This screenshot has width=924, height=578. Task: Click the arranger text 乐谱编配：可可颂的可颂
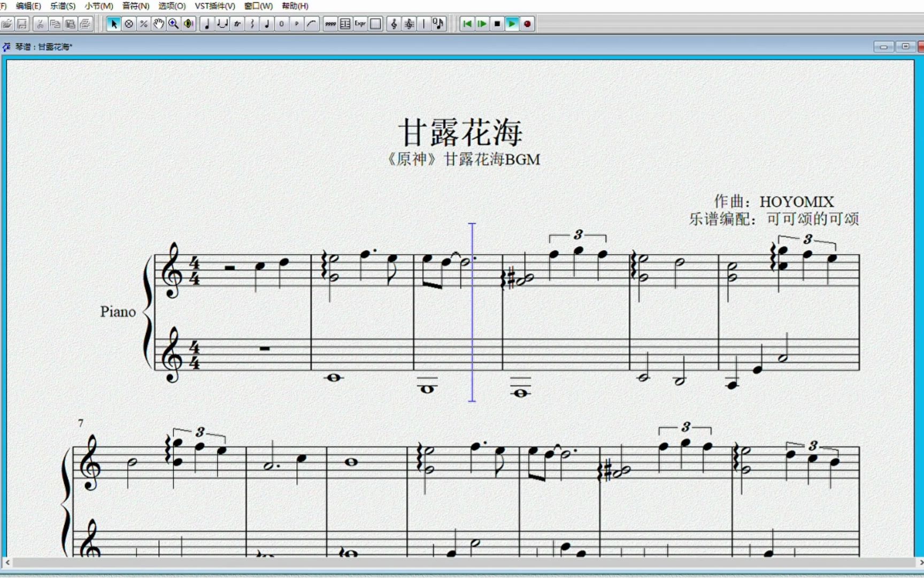(774, 219)
